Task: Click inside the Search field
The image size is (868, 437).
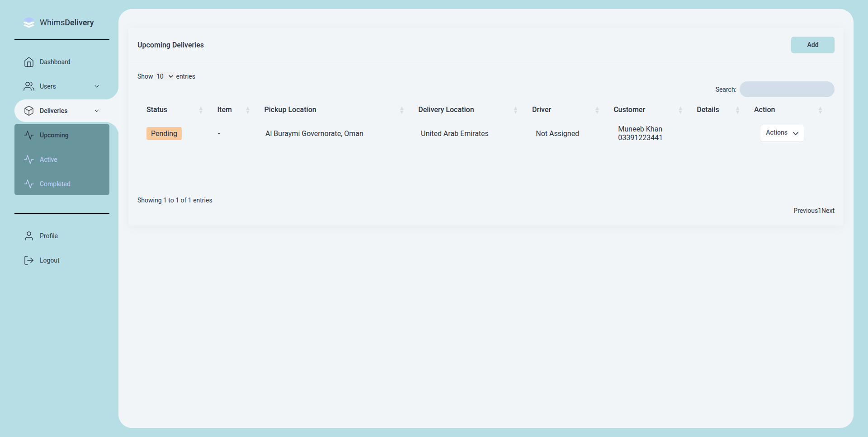Action: click(x=787, y=89)
